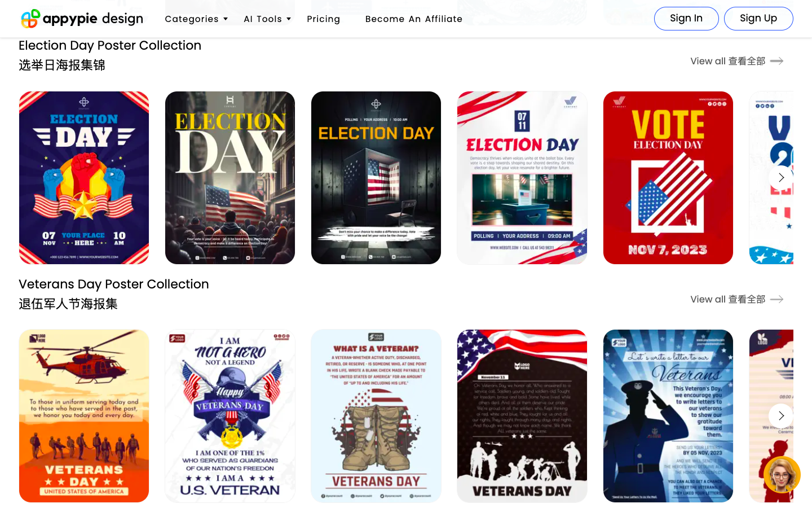This screenshot has width=812, height=508.
Task: Open the blue Election Day fists poster
Action: (x=84, y=178)
